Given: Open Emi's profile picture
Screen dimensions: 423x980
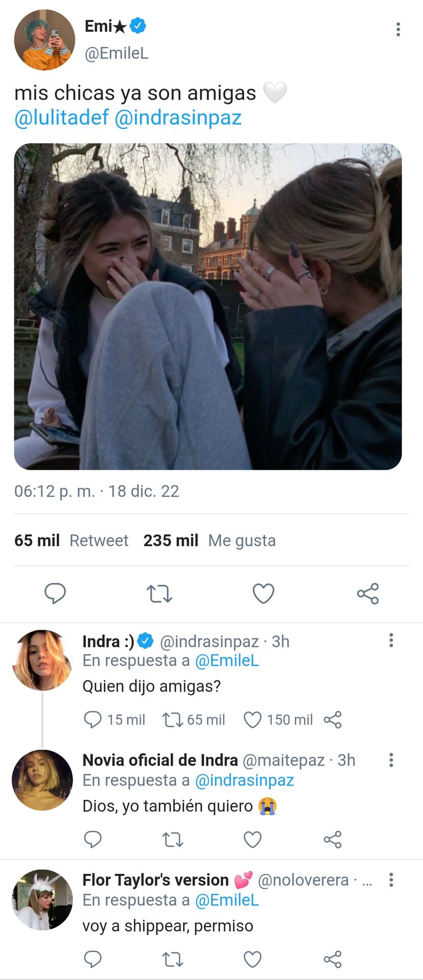Looking at the screenshot, I should click(x=44, y=39).
